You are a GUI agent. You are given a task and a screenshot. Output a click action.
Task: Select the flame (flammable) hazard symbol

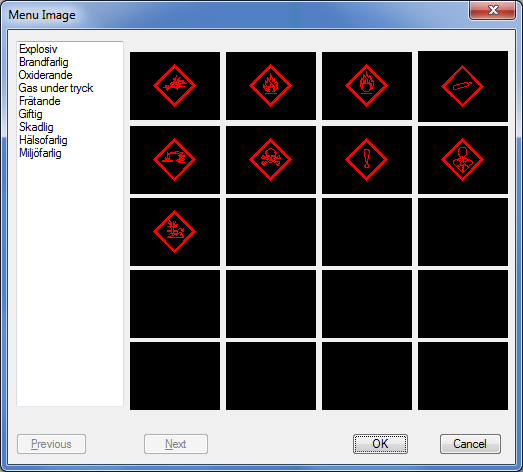pyautogui.click(x=271, y=86)
